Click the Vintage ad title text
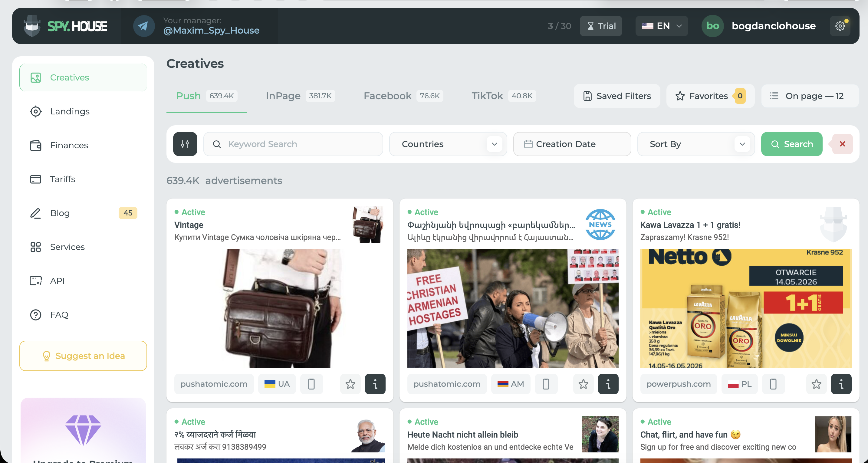The width and height of the screenshot is (868, 463). (189, 225)
